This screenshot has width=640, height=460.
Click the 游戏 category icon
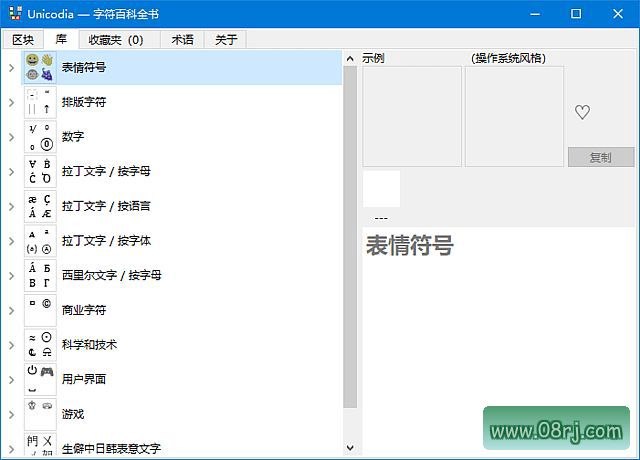(x=40, y=414)
